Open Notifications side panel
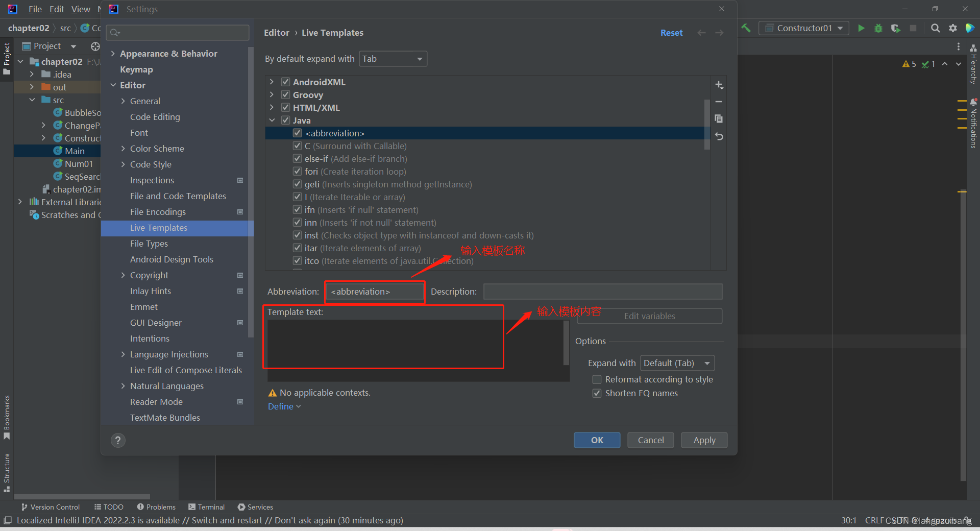 [x=973, y=124]
